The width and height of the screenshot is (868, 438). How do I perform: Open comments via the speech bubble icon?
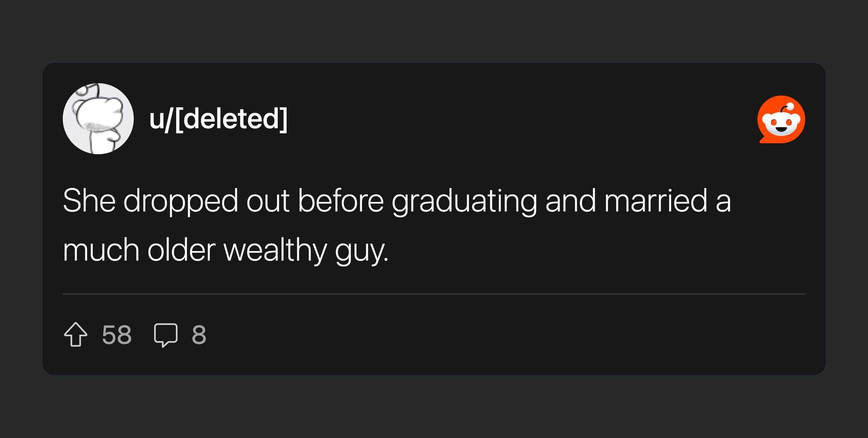coord(166,334)
